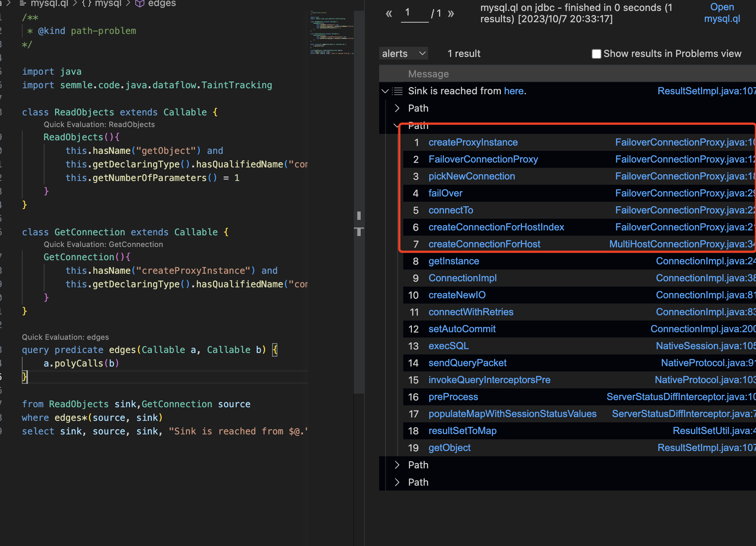This screenshot has width=756, height=546.
Task: Go to next results page arrow
Action: (x=451, y=14)
